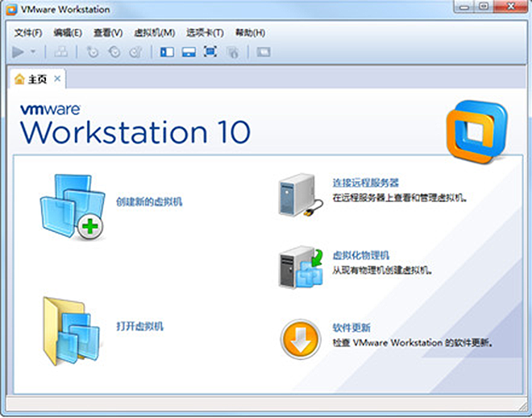The width and height of the screenshot is (532, 418).
Task: Click the revert to snapshot toolbar icon
Action: (114, 52)
